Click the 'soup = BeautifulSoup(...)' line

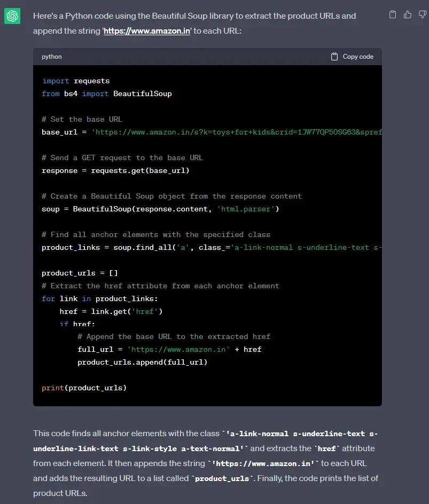pos(160,209)
